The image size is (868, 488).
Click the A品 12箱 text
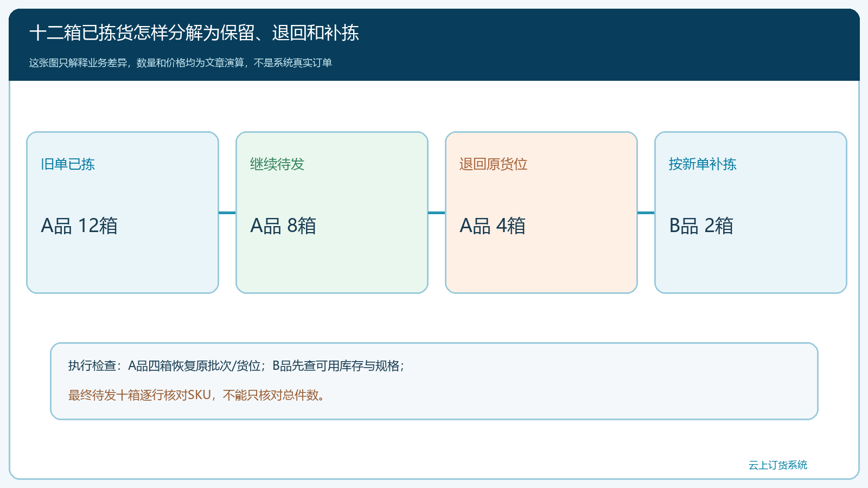point(79,226)
